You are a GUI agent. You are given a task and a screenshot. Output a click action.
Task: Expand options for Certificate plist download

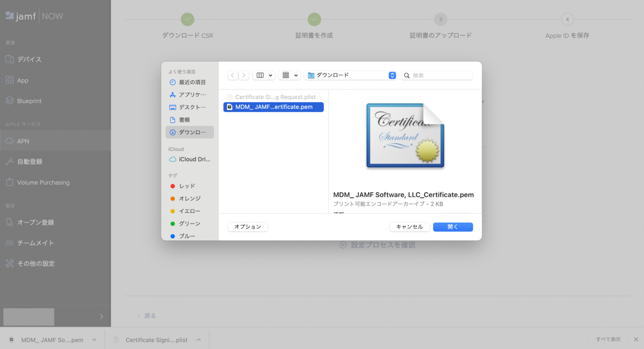point(199,340)
